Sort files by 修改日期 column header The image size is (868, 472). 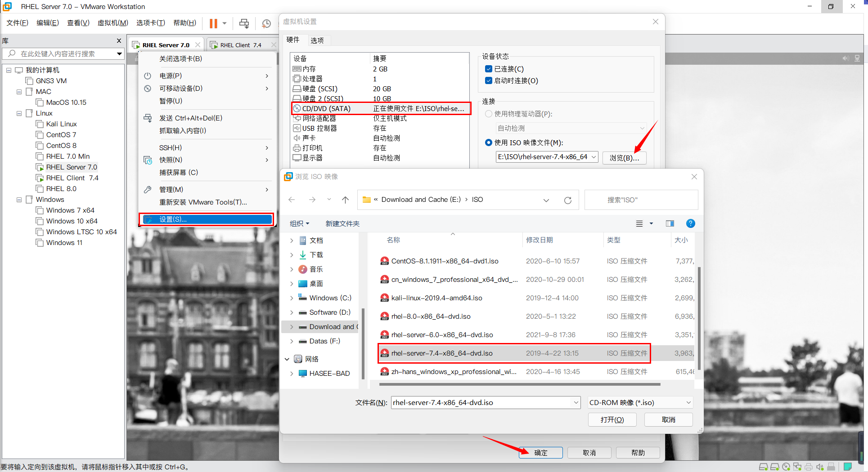(540, 240)
